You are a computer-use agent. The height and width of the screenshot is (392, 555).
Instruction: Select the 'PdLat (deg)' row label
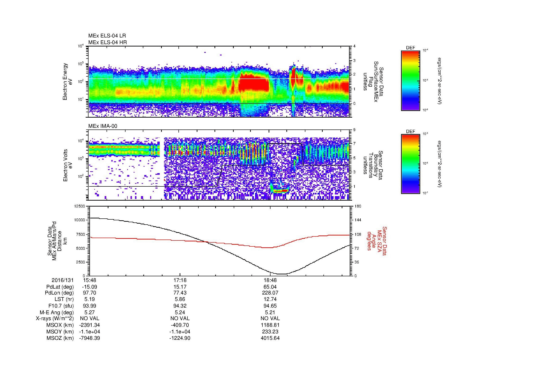pos(60,287)
